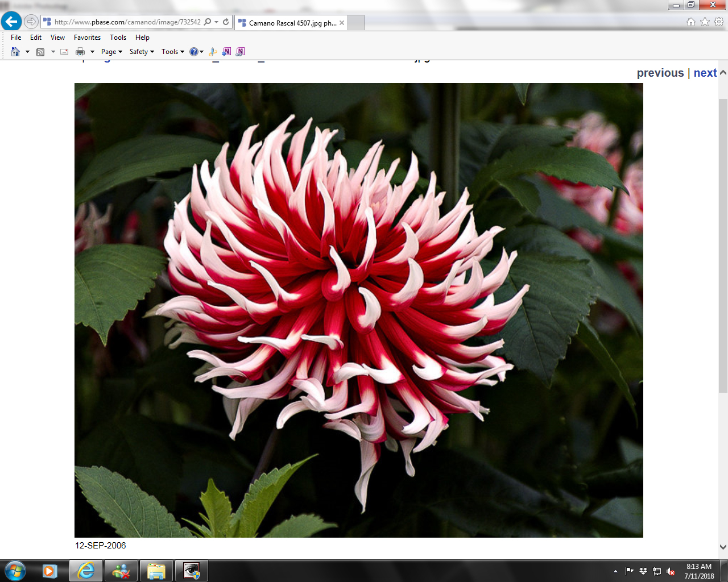Click the dahlia flower photo
The width and height of the screenshot is (728, 582).
point(359,310)
